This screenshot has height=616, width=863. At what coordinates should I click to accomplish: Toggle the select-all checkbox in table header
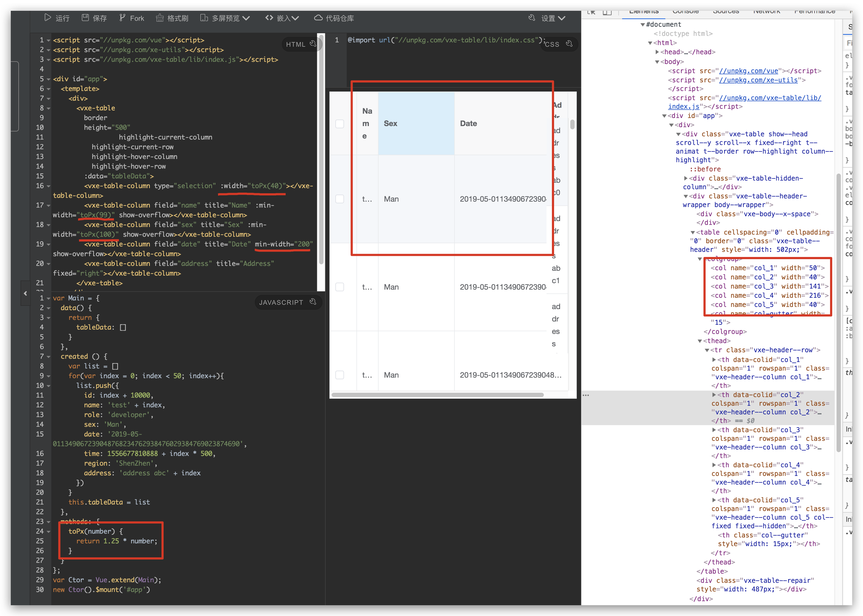pyautogui.click(x=339, y=124)
